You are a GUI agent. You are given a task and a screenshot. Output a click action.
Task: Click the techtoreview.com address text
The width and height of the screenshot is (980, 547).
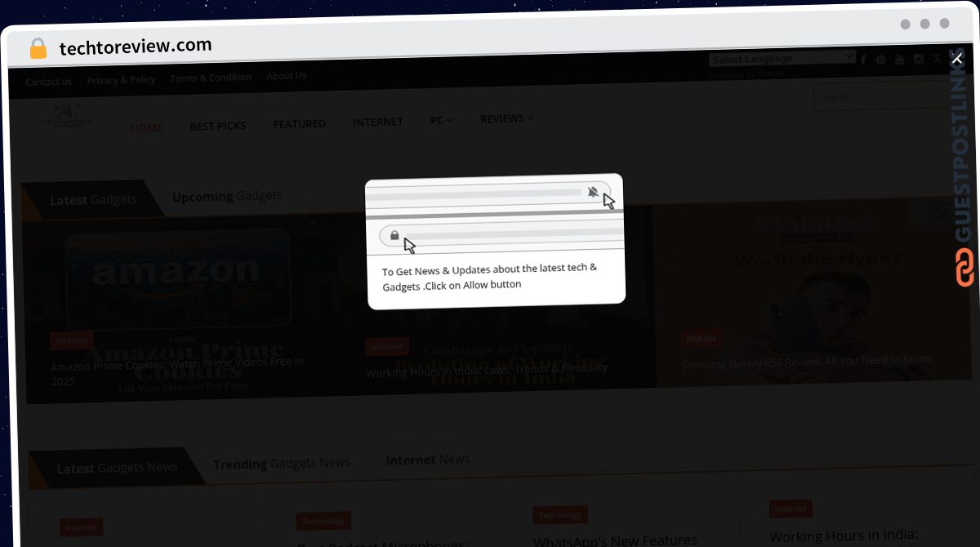[x=136, y=47]
